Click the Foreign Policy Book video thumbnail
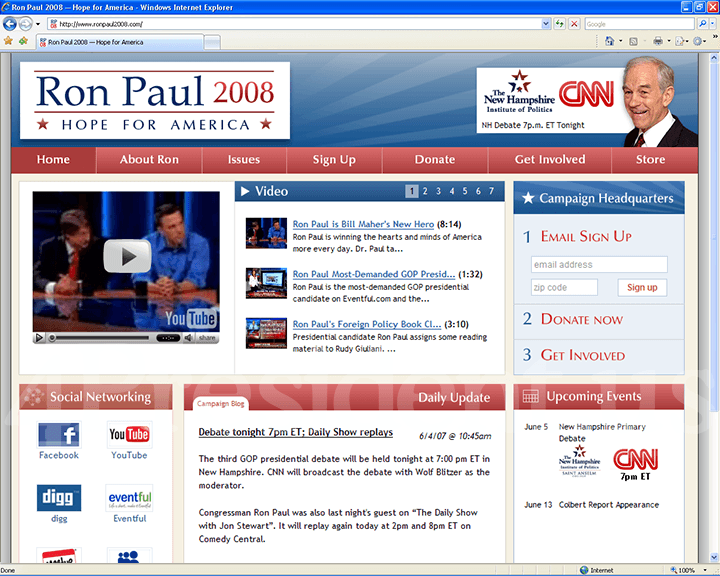 coord(266,333)
